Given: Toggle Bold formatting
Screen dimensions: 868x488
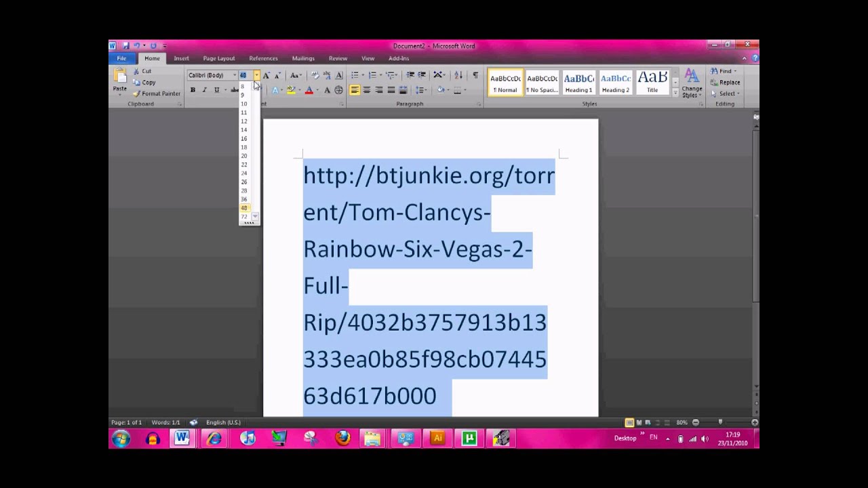Looking at the screenshot, I should (x=193, y=90).
